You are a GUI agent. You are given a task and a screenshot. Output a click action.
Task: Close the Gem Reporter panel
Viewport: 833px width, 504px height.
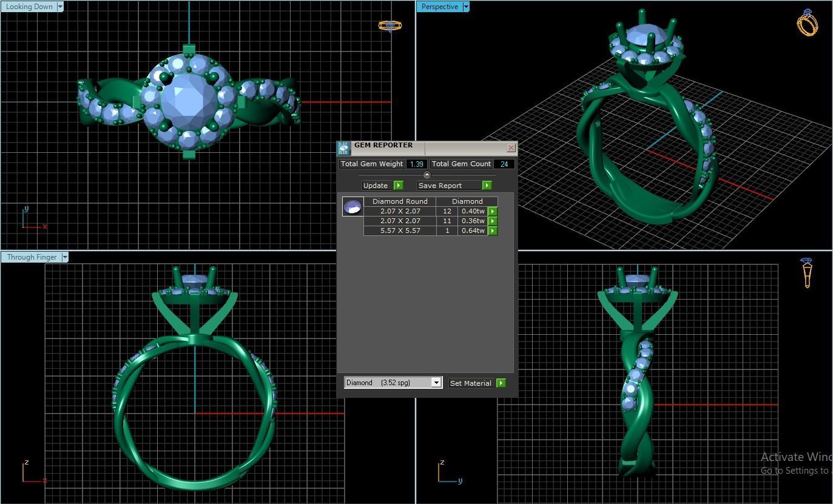511,147
